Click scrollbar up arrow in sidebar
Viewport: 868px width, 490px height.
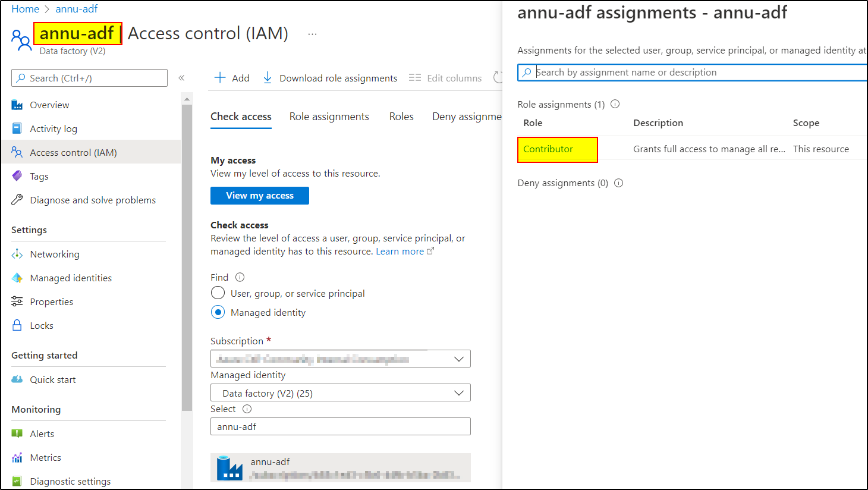[187, 99]
